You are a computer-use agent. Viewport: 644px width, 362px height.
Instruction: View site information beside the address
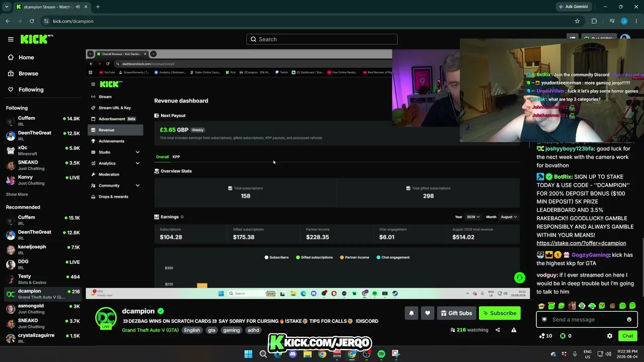[46, 21]
